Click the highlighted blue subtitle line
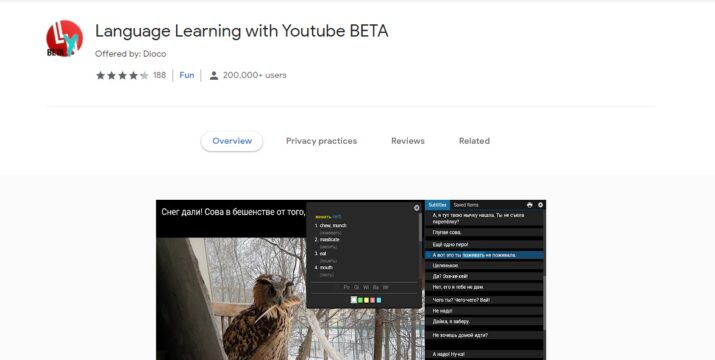The image size is (715, 360). (x=484, y=255)
